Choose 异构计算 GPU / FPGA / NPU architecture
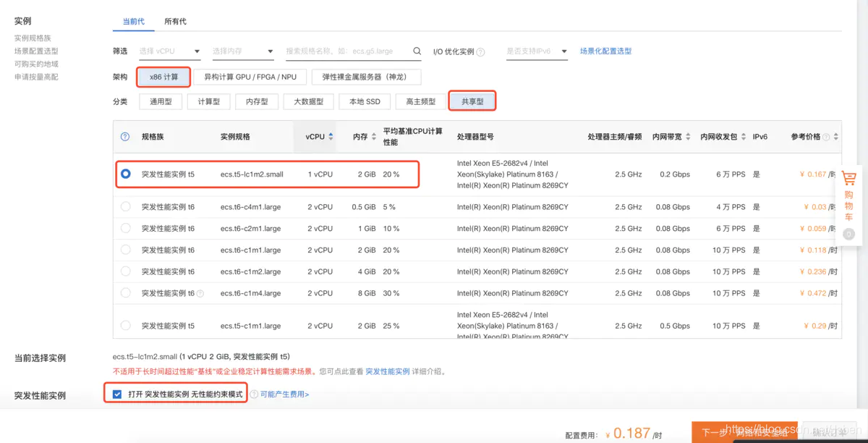The image size is (868, 443). [250, 77]
